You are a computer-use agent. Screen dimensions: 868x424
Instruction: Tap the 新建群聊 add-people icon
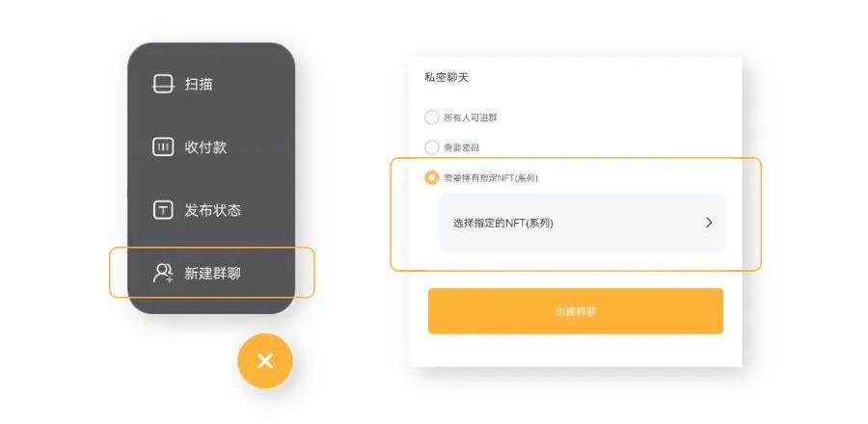(163, 273)
